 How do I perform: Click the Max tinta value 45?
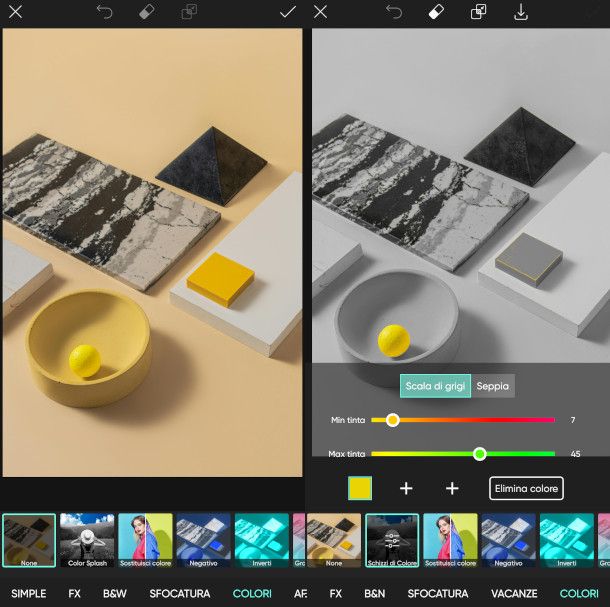[x=575, y=454]
